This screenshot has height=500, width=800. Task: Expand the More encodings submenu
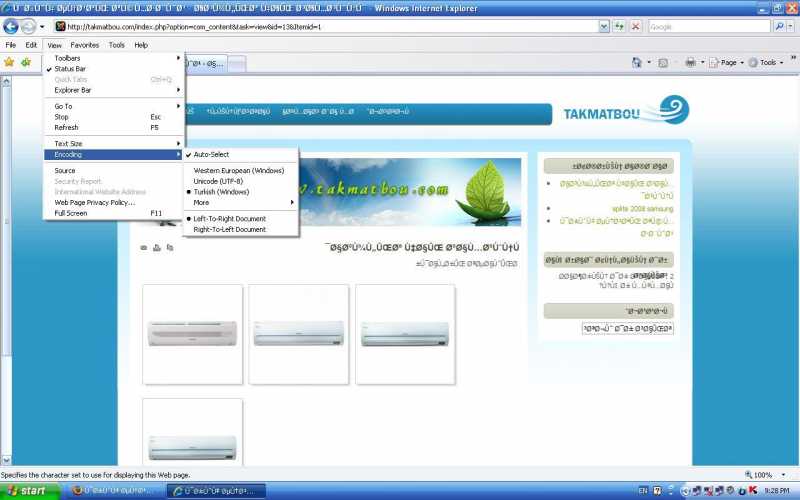[x=241, y=203]
